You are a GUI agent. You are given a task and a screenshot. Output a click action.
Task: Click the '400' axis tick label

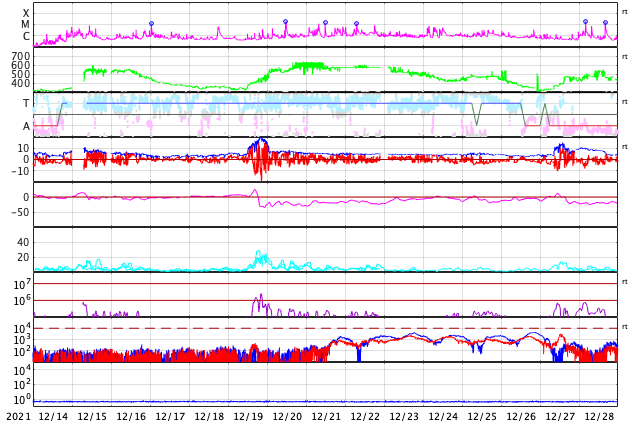(x=21, y=84)
